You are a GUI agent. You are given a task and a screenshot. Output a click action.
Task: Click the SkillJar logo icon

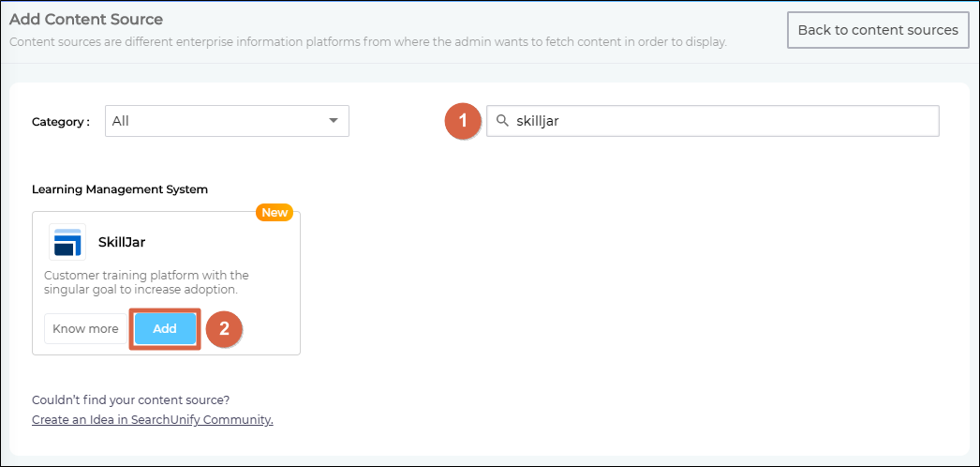tap(67, 242)
